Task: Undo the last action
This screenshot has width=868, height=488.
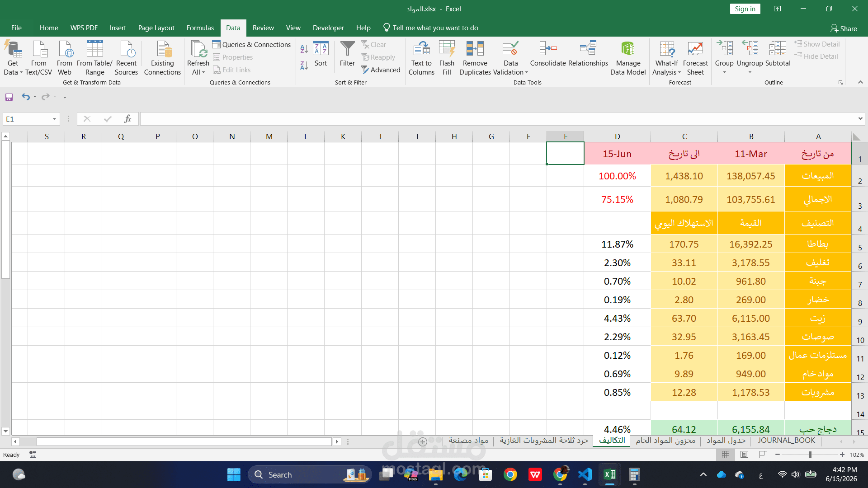Action: point(26,97)
